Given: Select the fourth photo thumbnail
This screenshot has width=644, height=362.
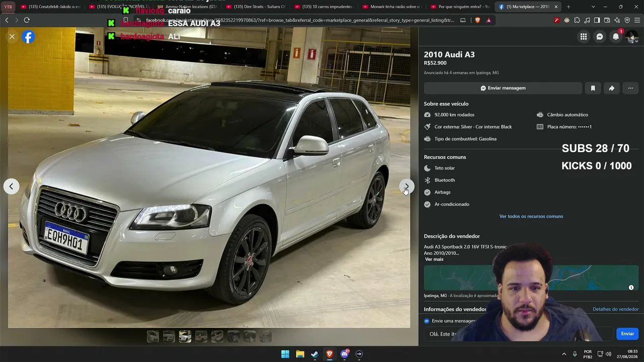Looking at the screenshot, I should pyautogui.click(x=201, y=337).
